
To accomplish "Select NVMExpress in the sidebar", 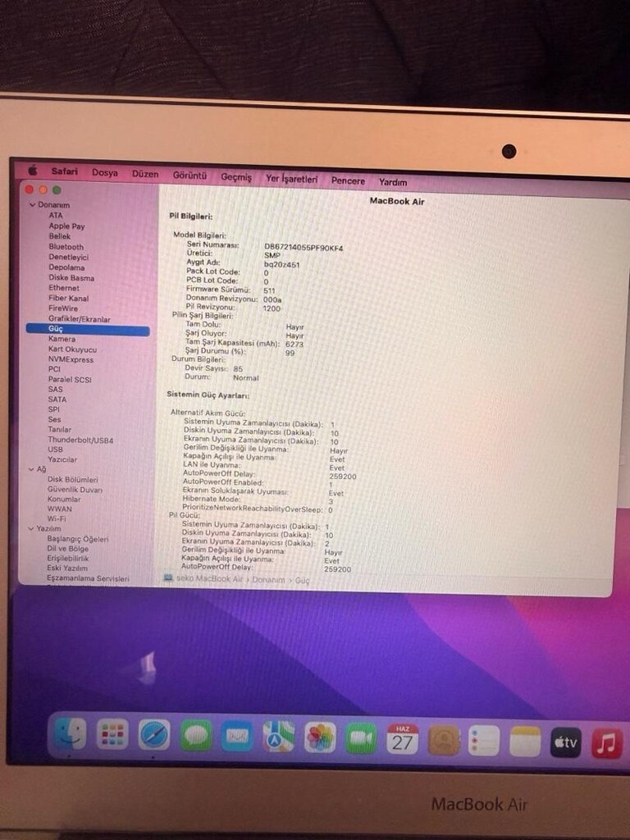I will tap(71, 359).
